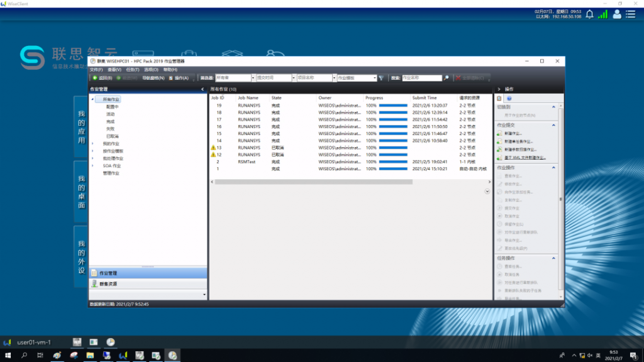Expand the 我的作业 tree node
Viewport: 644px width, 362px height.
pyautogui.click(x=93, y=144)
